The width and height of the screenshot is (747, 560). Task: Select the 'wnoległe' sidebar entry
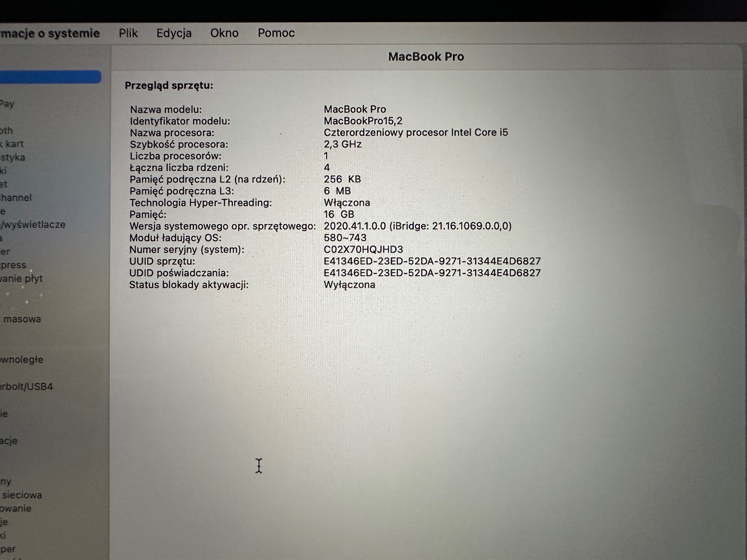[22, 359]
